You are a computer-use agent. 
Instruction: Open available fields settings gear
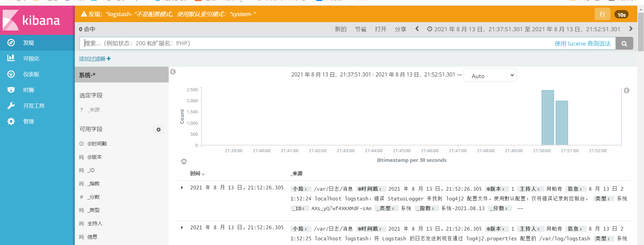click(x=159, y=130)
